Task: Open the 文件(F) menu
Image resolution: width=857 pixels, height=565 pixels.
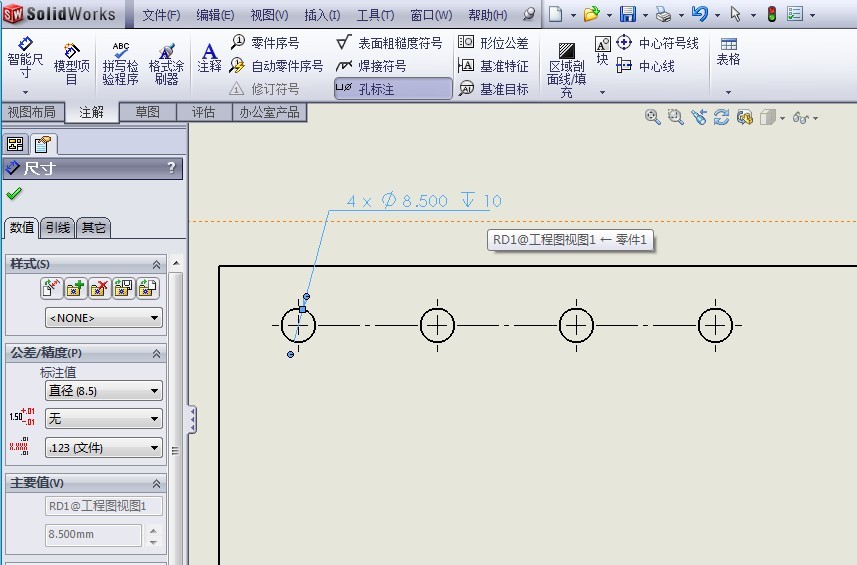Action: 161,15
